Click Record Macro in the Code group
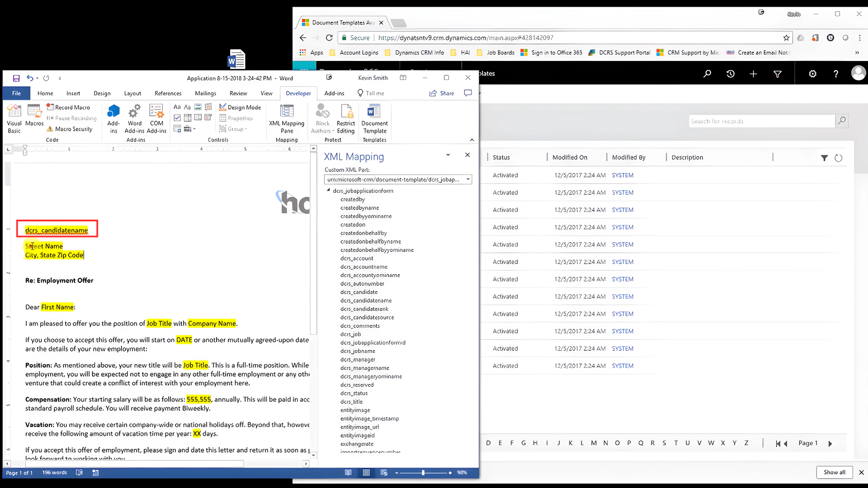This screenshot has height=488, width=868. (68, 107)
